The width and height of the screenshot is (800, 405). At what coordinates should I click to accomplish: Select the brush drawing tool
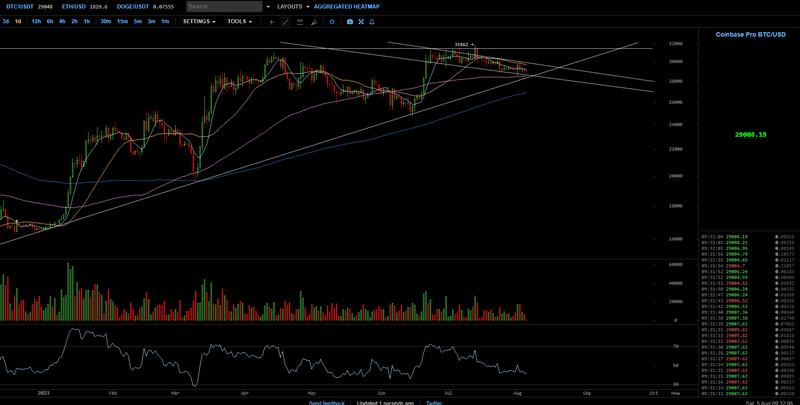[314, 22]
